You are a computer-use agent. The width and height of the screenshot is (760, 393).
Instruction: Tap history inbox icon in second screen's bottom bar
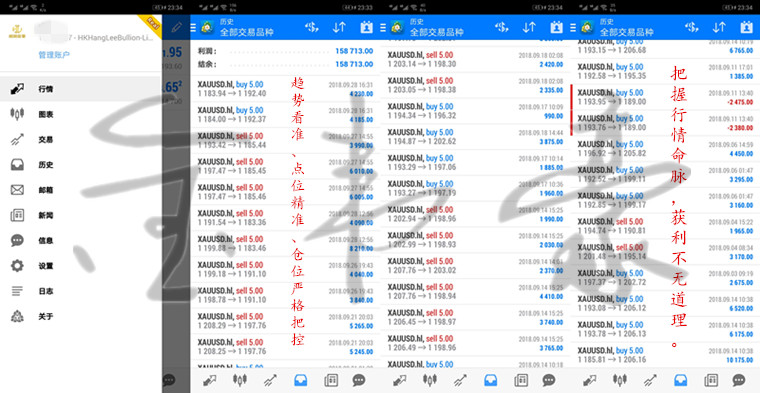pos(300,380)
